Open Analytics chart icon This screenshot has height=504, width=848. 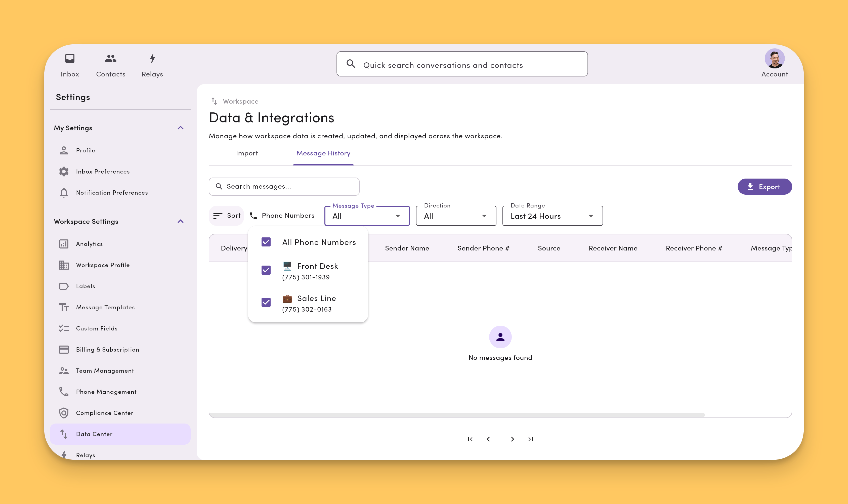click(64, 244)
